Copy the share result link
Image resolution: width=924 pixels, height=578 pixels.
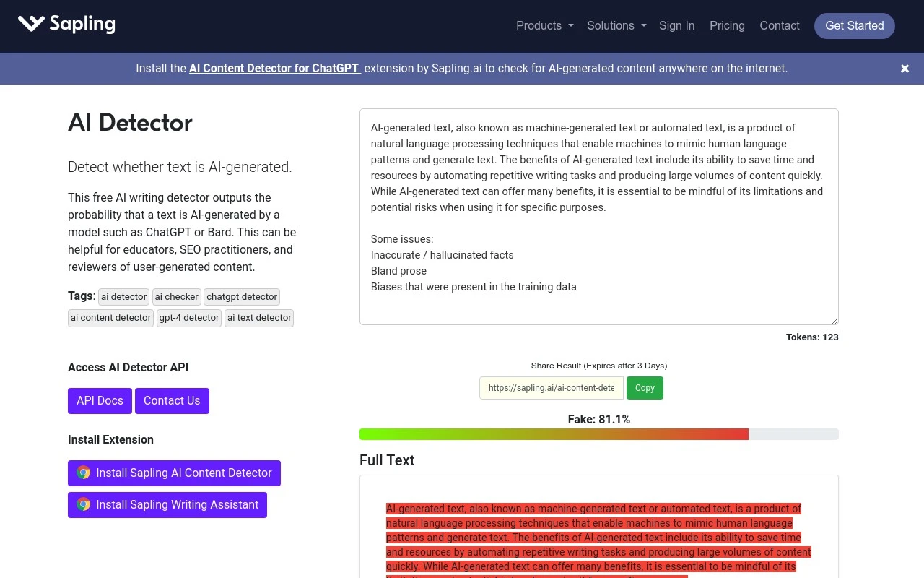click(x=645, y=388)
